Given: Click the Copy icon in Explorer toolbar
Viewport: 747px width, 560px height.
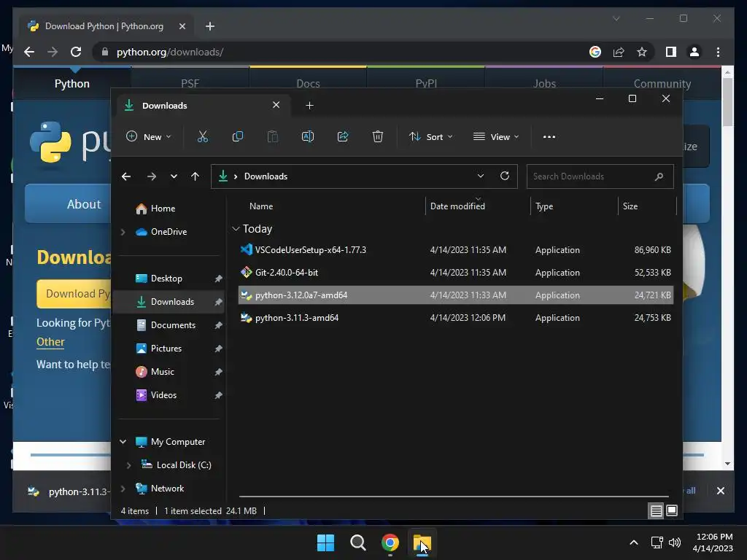Looking at the screenshot, I should coord(237,136).
